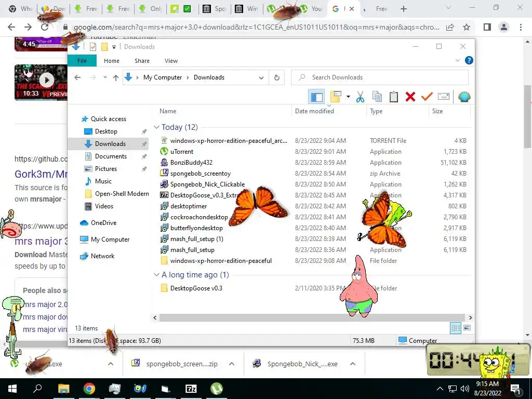Open the Chrome three-dot menu
Image resolution: width=532 pixels, height=399 pixels.
tap(521, 27)
